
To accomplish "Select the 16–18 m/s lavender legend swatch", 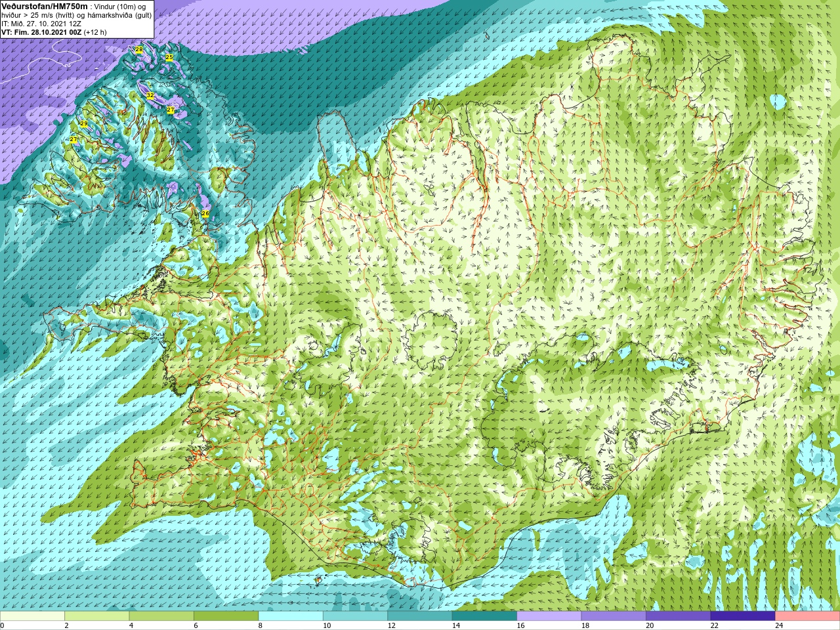I will pyautogui.click(x=549, y=616).
